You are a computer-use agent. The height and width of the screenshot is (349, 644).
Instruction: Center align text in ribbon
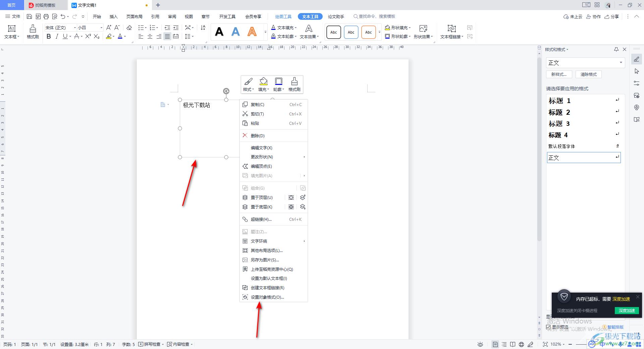[150, 36]
